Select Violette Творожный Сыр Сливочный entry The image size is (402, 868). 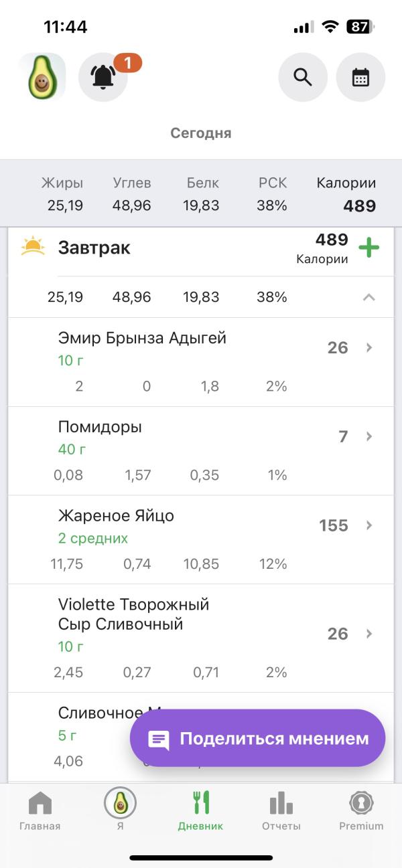coord(201,638)
